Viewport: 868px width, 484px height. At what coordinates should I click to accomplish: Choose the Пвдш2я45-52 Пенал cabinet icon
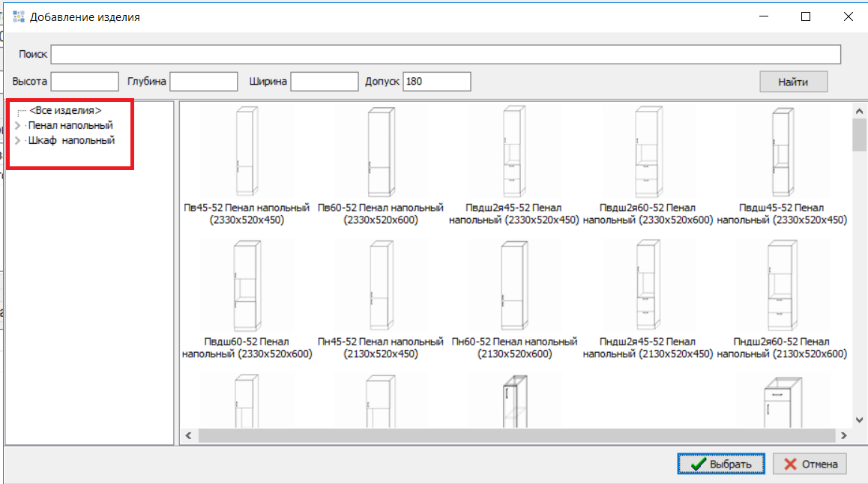[x=514, y=151]
